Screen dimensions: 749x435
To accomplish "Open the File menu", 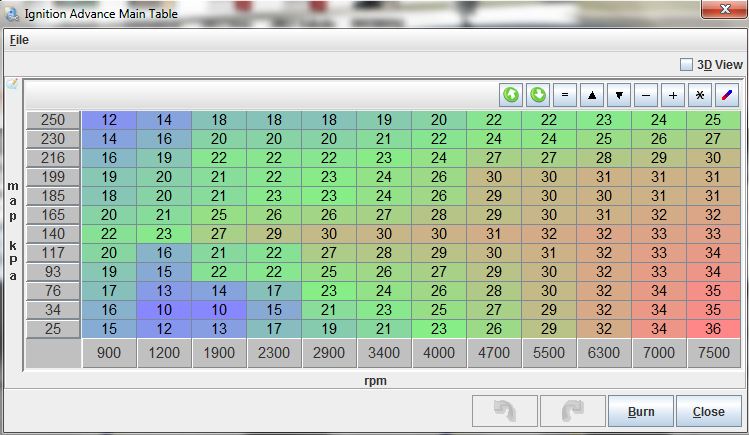I will [x=19, y=40].
